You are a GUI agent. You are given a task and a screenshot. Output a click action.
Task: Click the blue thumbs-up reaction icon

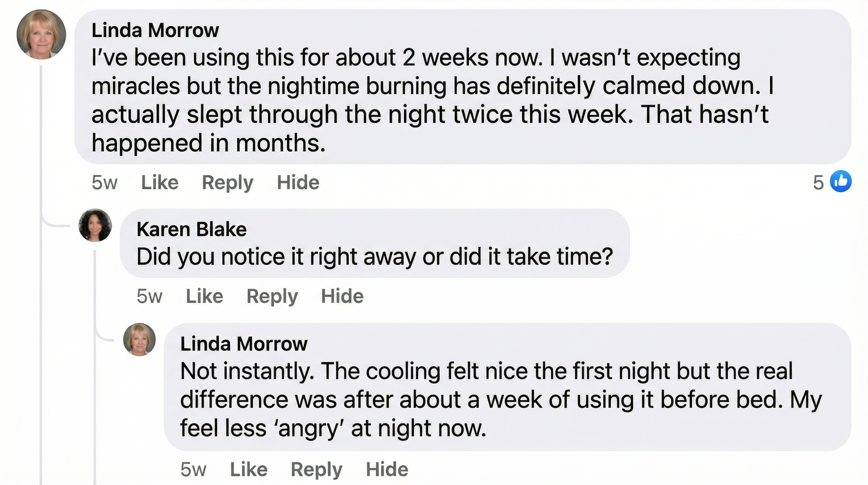840,182
